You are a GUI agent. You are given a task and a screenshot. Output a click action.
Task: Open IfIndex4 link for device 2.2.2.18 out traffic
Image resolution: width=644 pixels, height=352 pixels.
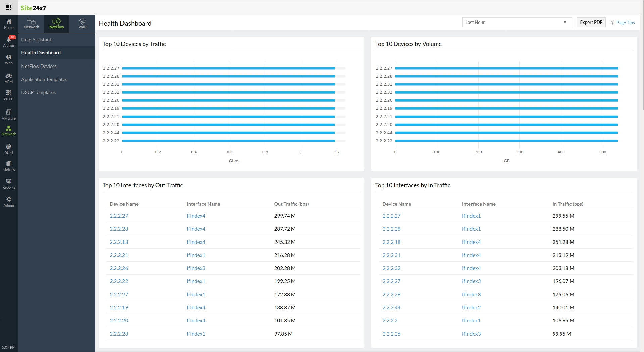point(196,242)
